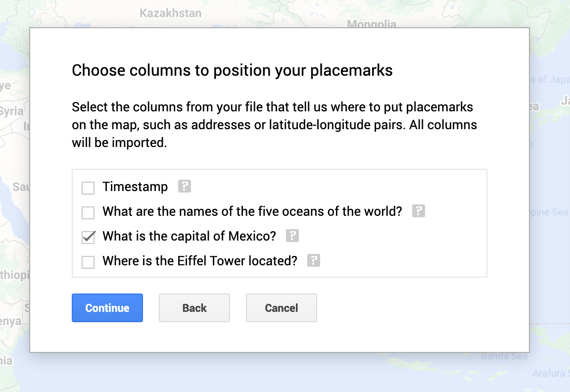Click the dialog title text
The width and height of the screenshot is (570, 392).
[233, 70]
